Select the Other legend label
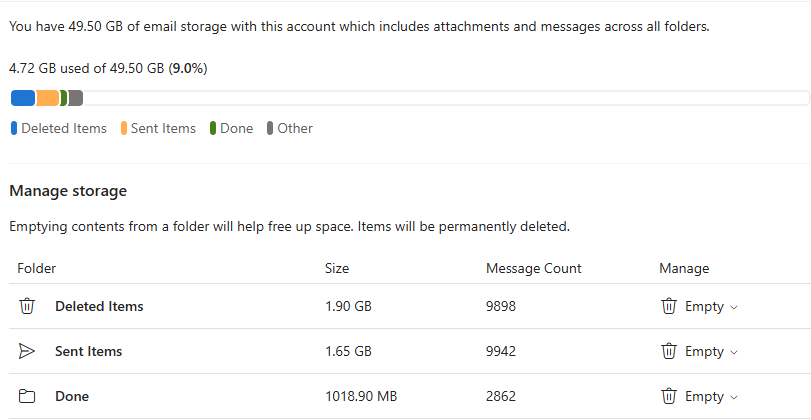Image resolution: width=811 pixels, height=420 pixels. pos(295,128)
